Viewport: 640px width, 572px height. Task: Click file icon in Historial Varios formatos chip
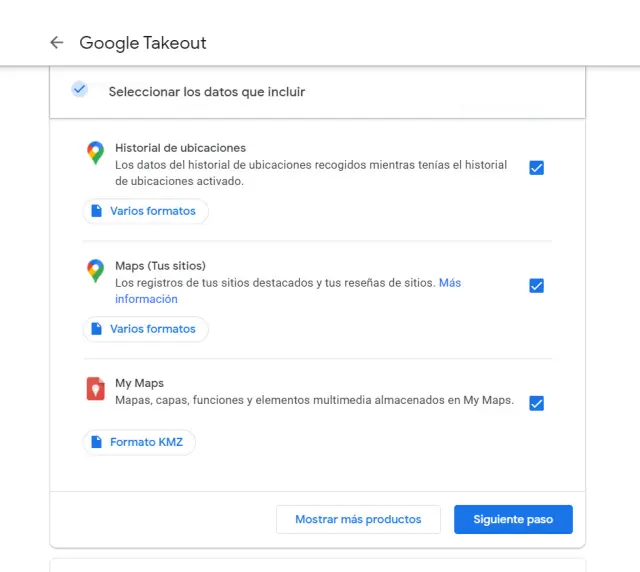97,211
